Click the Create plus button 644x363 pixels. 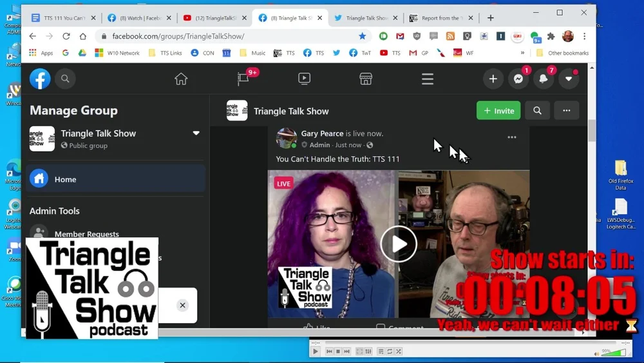click(493, 79)
